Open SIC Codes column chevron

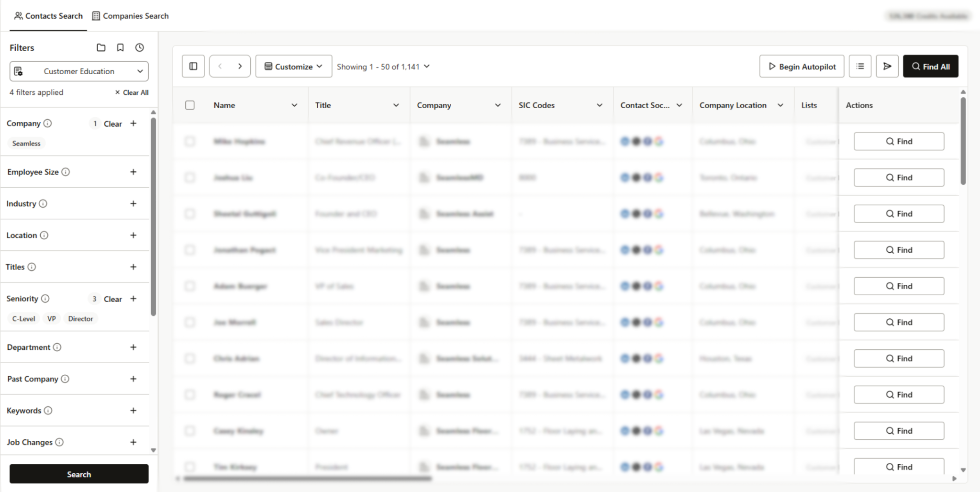pos(600,105)
